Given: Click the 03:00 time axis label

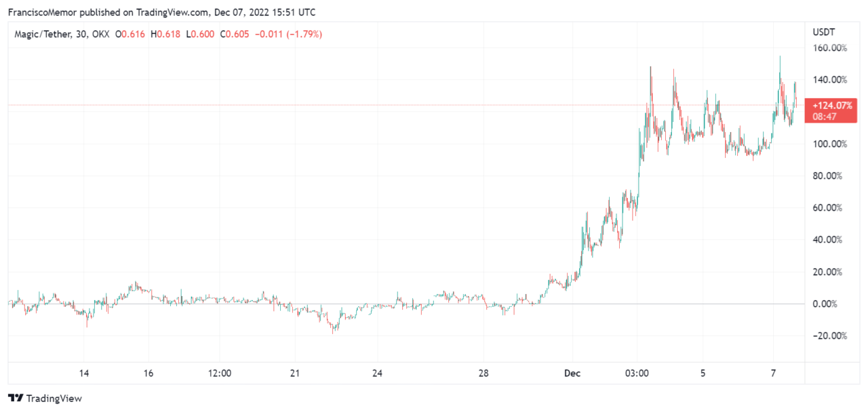Looking at the screenshot, I should (637, 373).
